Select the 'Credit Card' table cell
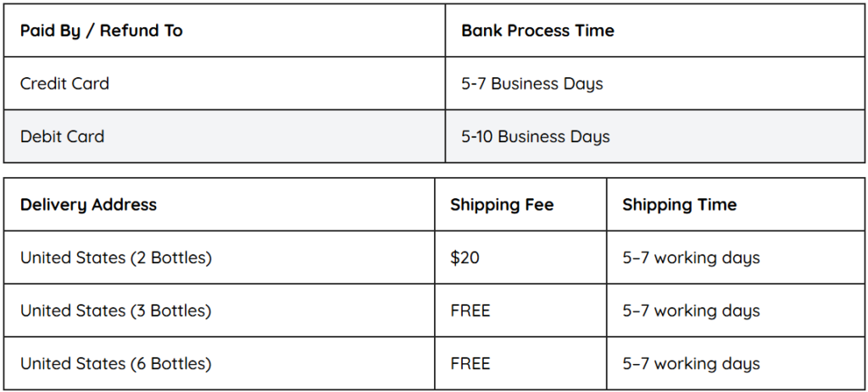The image size is (868, 392). [x=224, y=84]
